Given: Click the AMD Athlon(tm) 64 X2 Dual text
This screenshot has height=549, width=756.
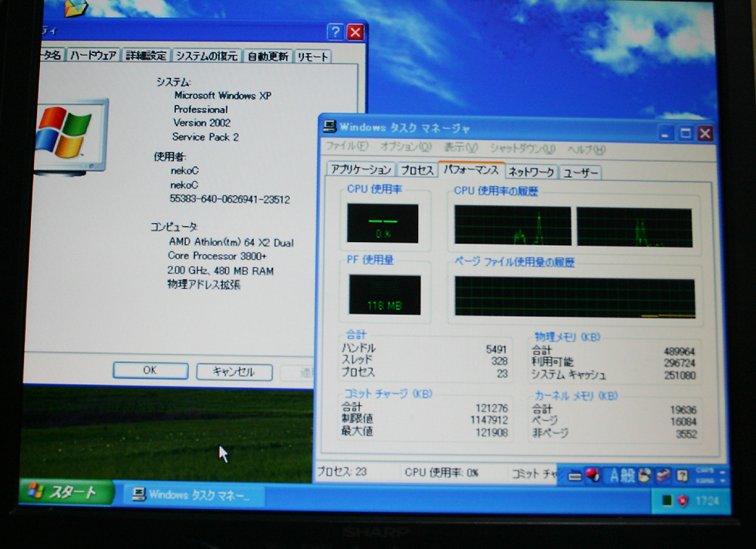Looking at the screenshot, I should 231,242.
